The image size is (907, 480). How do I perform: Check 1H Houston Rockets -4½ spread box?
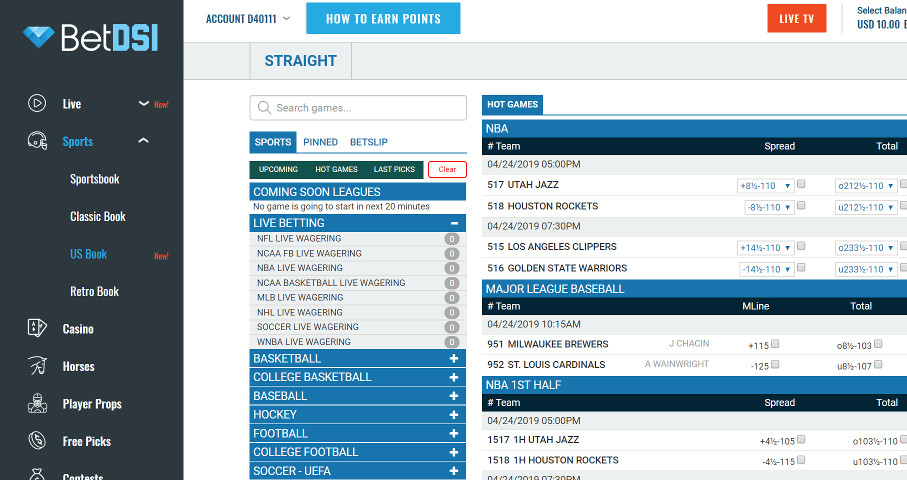point(801,460)
